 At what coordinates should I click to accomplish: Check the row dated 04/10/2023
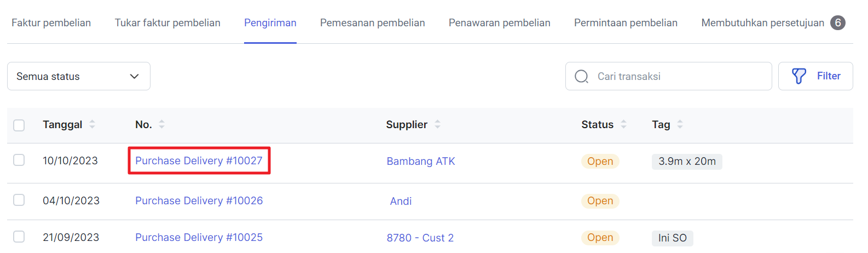(x=19, y=200)
